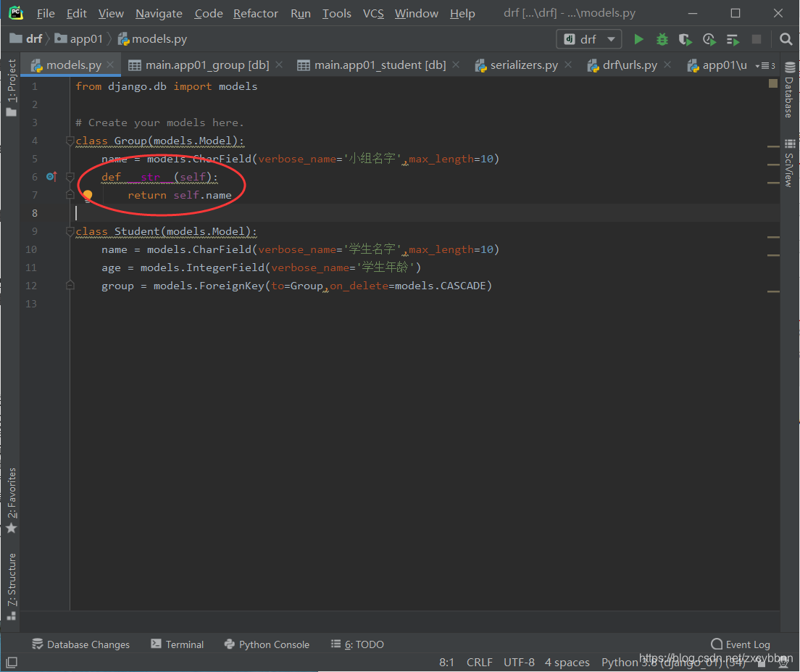Image resolution: width=800 pixels, height=672 pixels.
Task: Click the override gutter icon on line 6
Action: pos(51,177)
